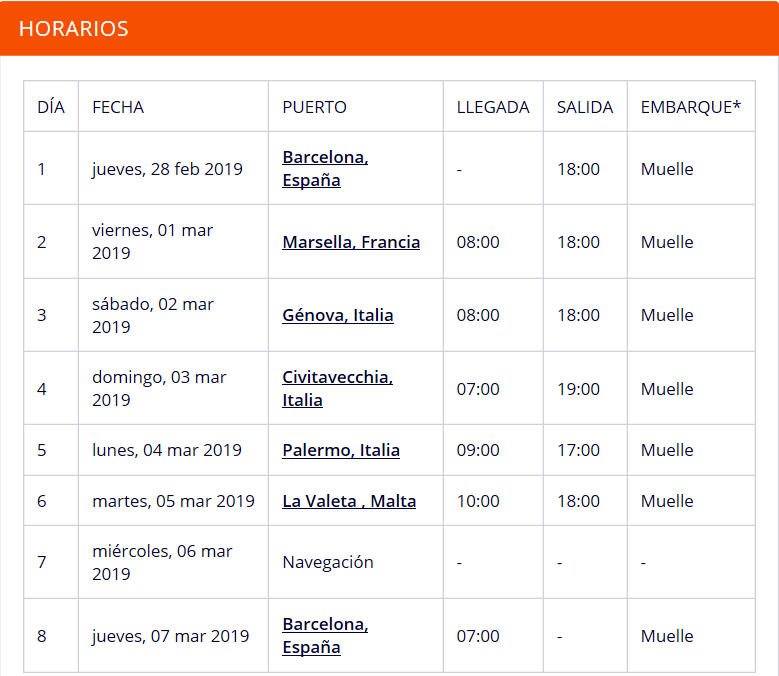Viewport: 779px width, 676px height.
Task: Click the SALIDA column header
Action: point(585,107)
